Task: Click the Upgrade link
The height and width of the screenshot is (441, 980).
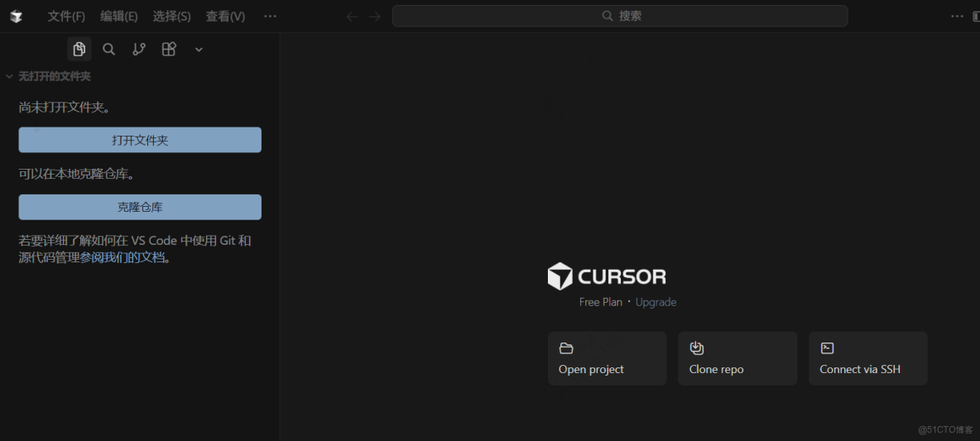Action: point(656,302)
